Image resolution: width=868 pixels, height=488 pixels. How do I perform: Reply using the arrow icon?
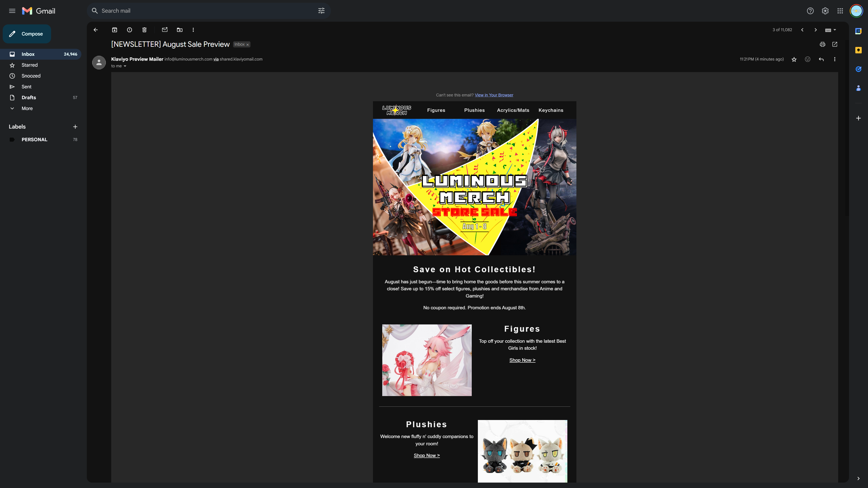(821, 59)
